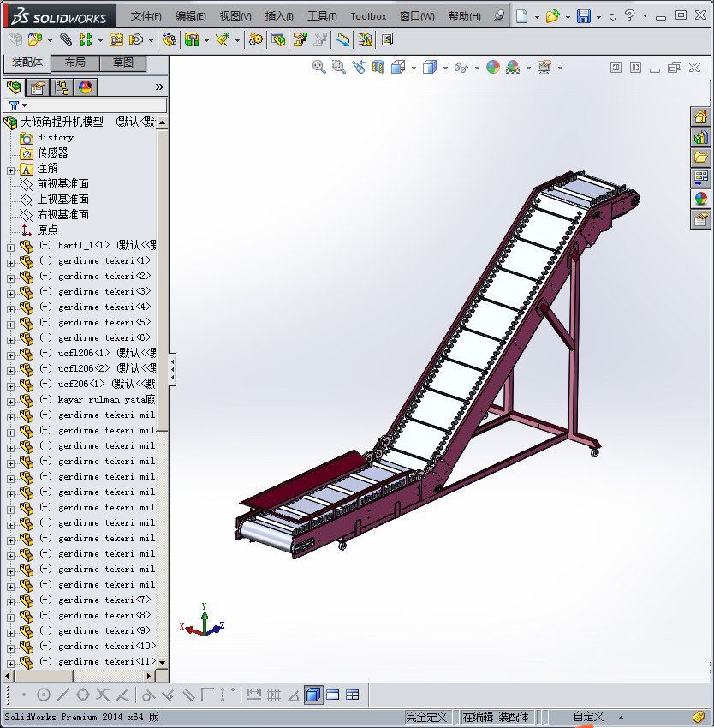The height and width of the screenshot is (728, 714).
Task: Click the Bill of Materials icon
Action: [x=278, y=40]
